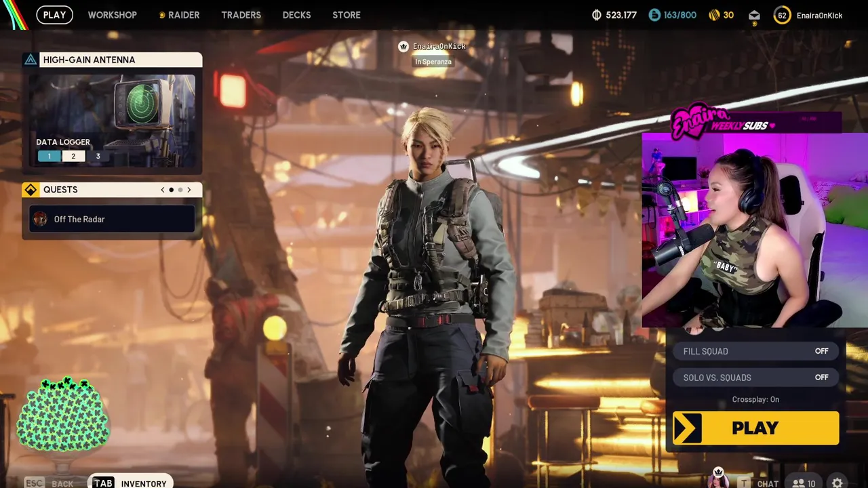
Task: Open the EnairaOnKick profile name in header
Action: [x=819, y=16]
